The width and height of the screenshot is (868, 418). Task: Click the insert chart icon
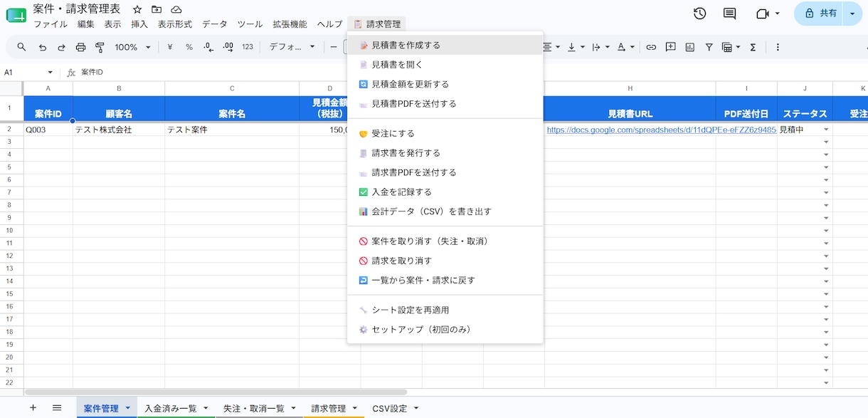[689, 47]
